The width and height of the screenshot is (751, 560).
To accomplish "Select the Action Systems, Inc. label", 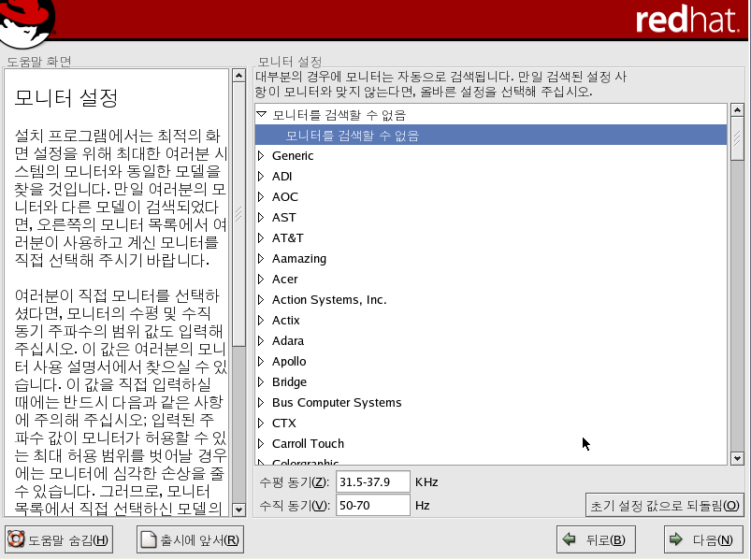I will tap(329, 299).
